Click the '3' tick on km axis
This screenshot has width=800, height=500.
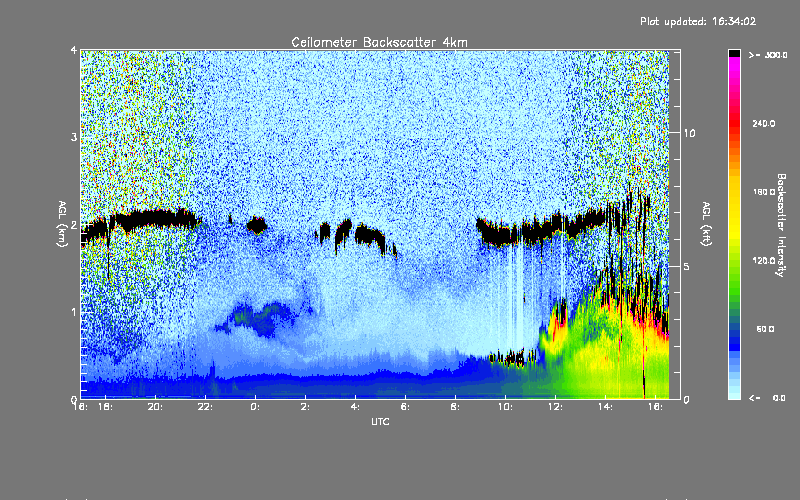pos(74,137)
